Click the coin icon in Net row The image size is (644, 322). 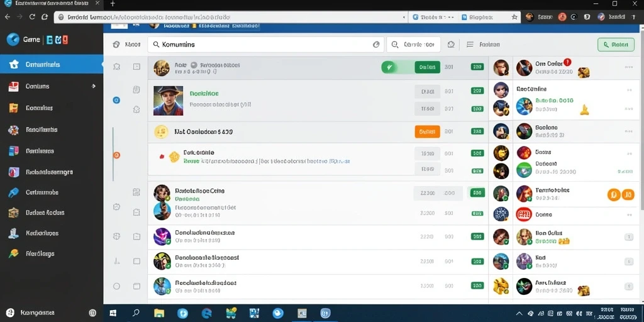click(x=160, y=132)
